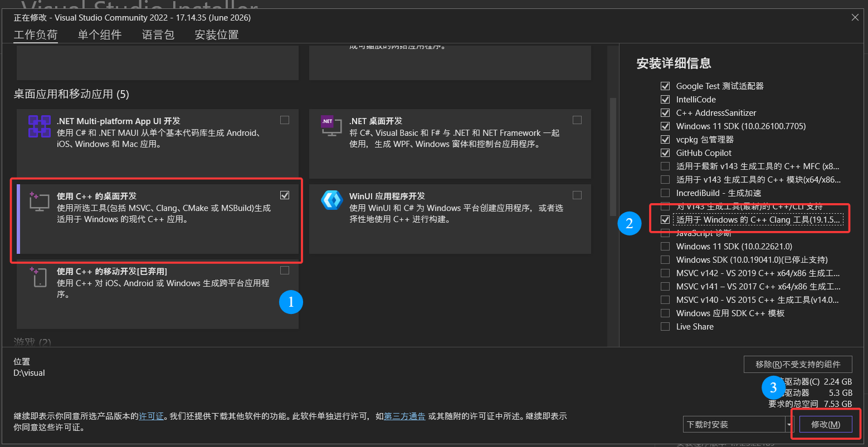Close the installer modify dialog
The image size is (868, 447).
coord(855,17)
